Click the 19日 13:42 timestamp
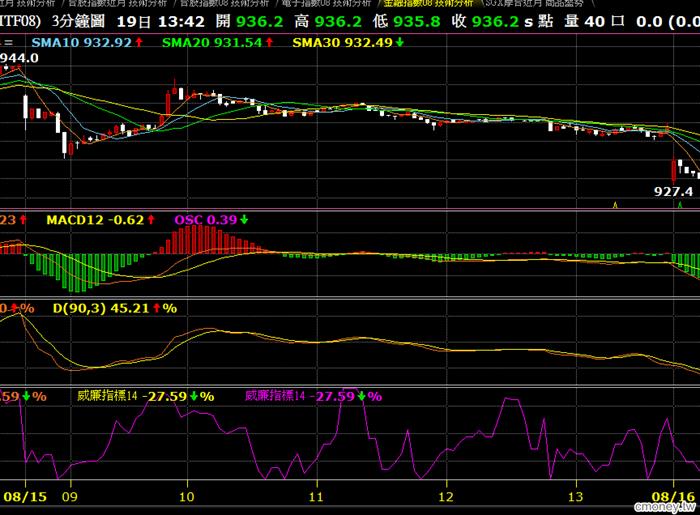The height and width of the screenshot is (515, 700). coord(160,21)
